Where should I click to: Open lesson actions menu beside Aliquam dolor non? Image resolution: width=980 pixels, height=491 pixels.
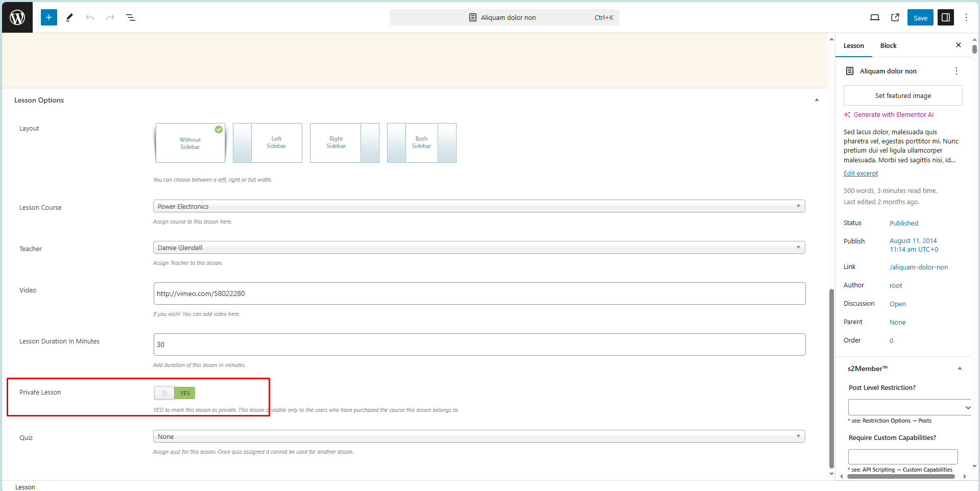click(957, 71)
